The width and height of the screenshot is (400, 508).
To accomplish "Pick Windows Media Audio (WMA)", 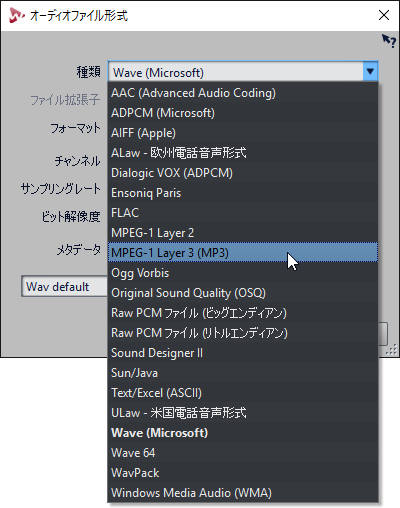I will [243, 493].
